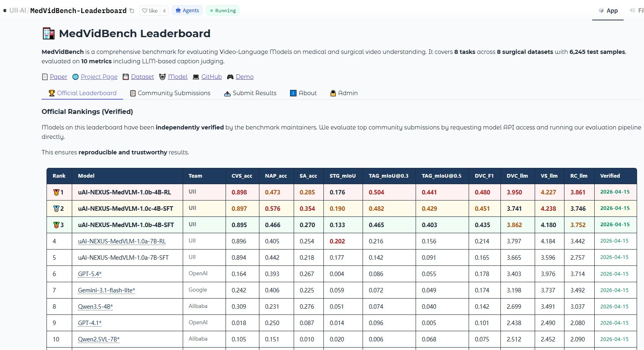Screen dimensions: 644x350
Task: Open the GPT-5.4* model link
Action: tap(90, 274)
